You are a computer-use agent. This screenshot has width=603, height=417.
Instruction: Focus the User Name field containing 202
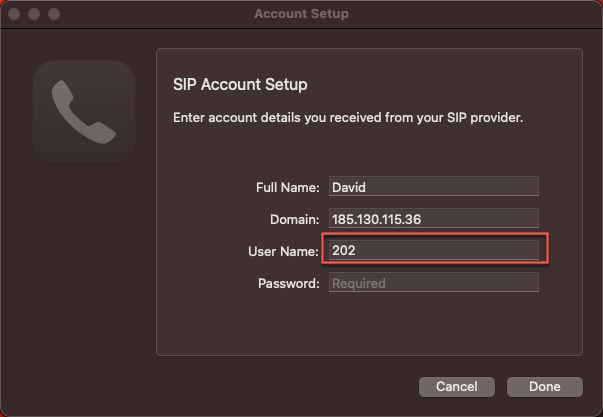point(432,250)
